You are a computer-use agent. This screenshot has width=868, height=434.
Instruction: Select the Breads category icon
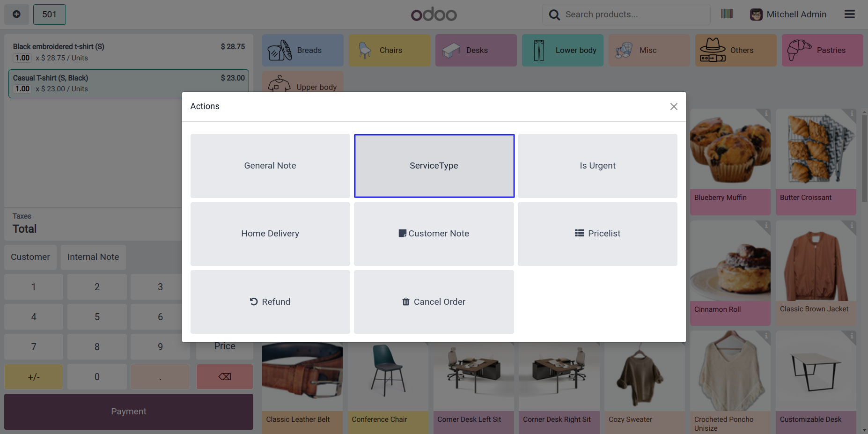coord(280,50)
